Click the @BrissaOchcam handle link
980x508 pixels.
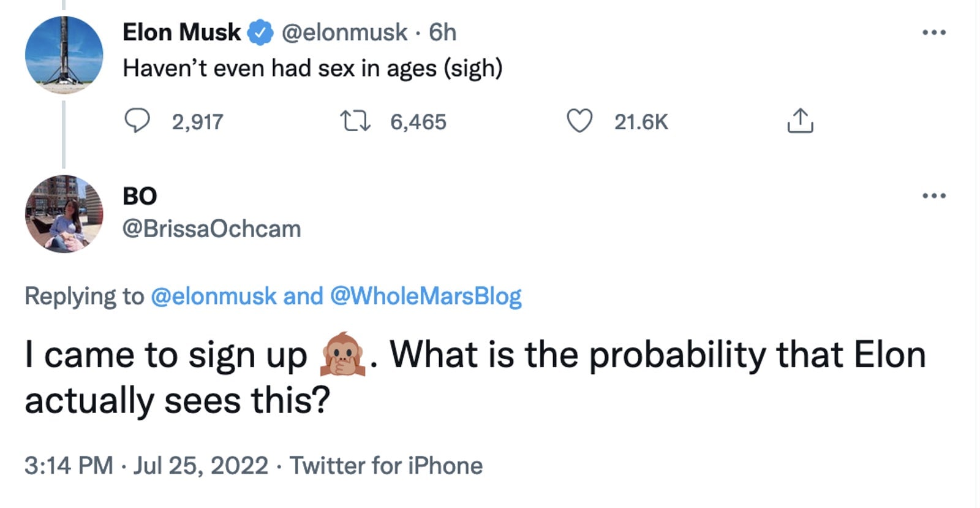click(211, 229)
